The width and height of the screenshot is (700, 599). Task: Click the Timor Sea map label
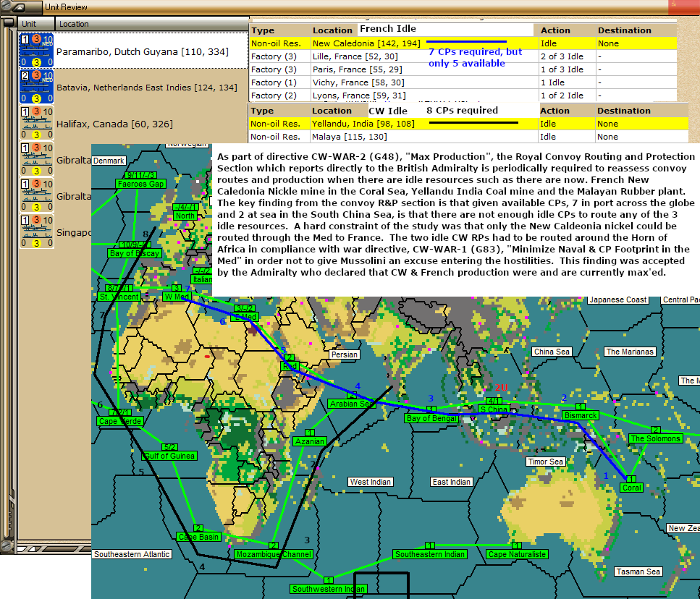pos(545,462)
